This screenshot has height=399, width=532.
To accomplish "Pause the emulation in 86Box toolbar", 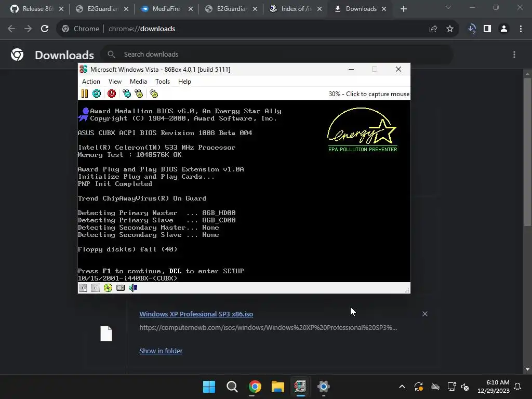I will (x=85, y=94).
